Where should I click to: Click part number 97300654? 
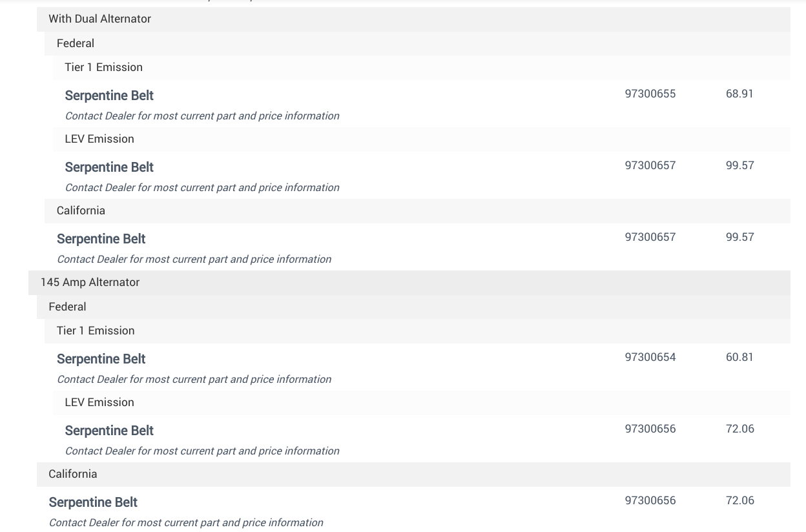tap(650, 357)
